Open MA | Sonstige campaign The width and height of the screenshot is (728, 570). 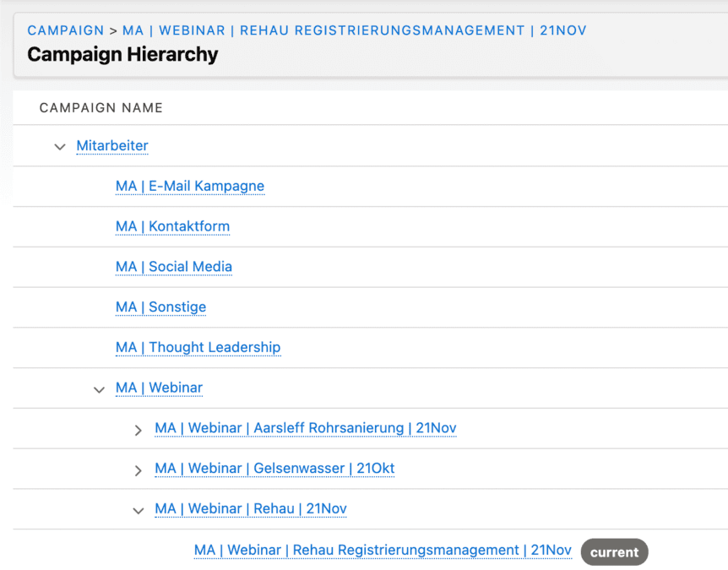[x=160, y=307]
